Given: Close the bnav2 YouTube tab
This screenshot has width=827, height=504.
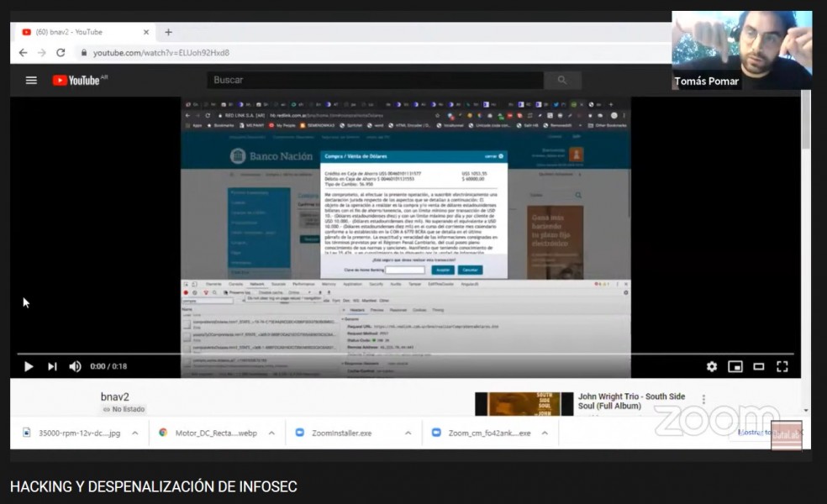Looking at the screenshot, I should coord(146,32).
